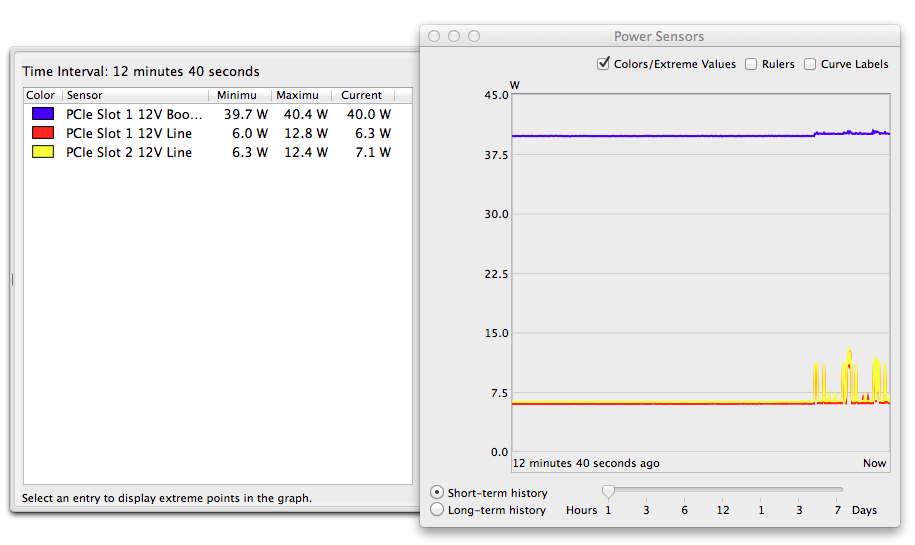Click the 6.0 W minimum value
The width and height of the screenshot is (915, 545).
(250, 134)
